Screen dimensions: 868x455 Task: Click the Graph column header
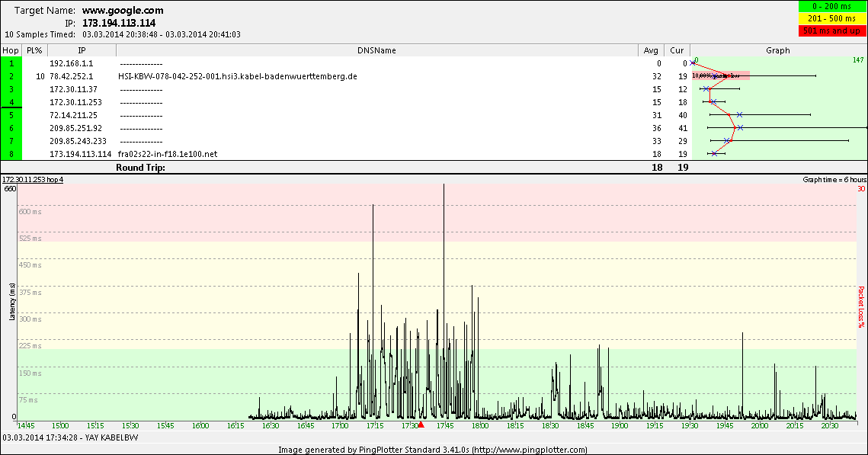pos(778,50)
